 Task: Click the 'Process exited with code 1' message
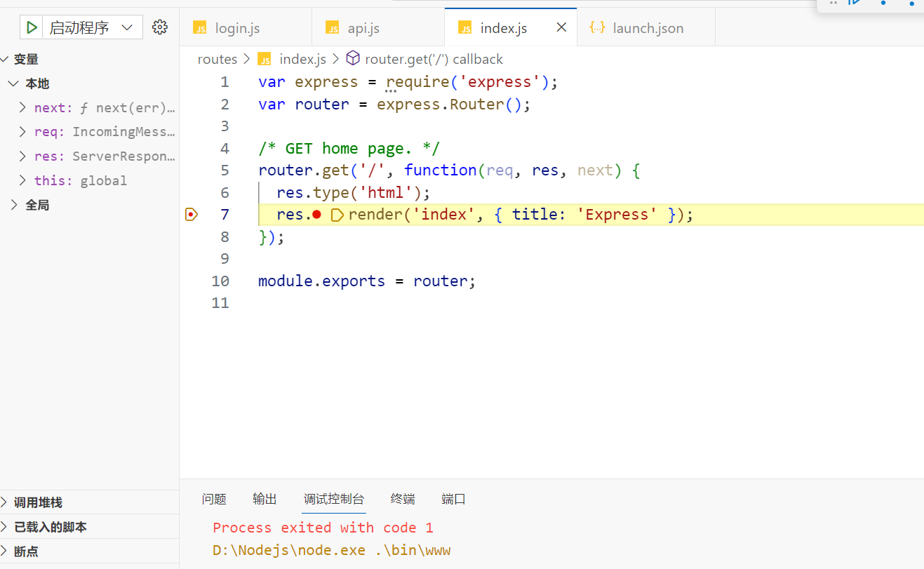click(x=323, y=528)
